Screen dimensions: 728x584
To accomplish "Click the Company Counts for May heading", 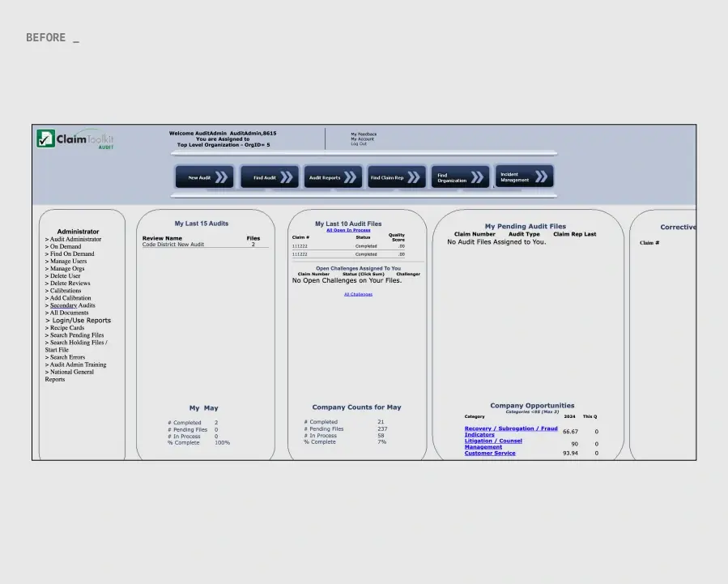I will pyautogui.click(x=356, y=407).
